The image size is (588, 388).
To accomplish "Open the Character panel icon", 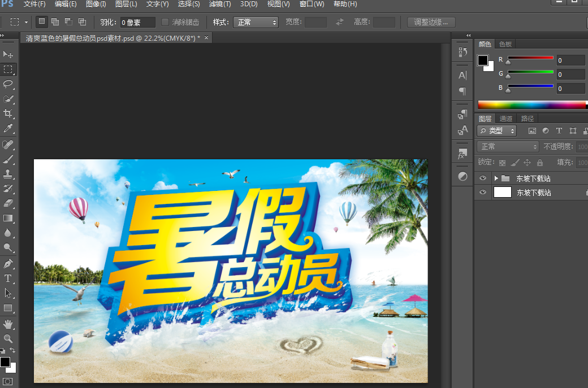I will coord(462,75).
